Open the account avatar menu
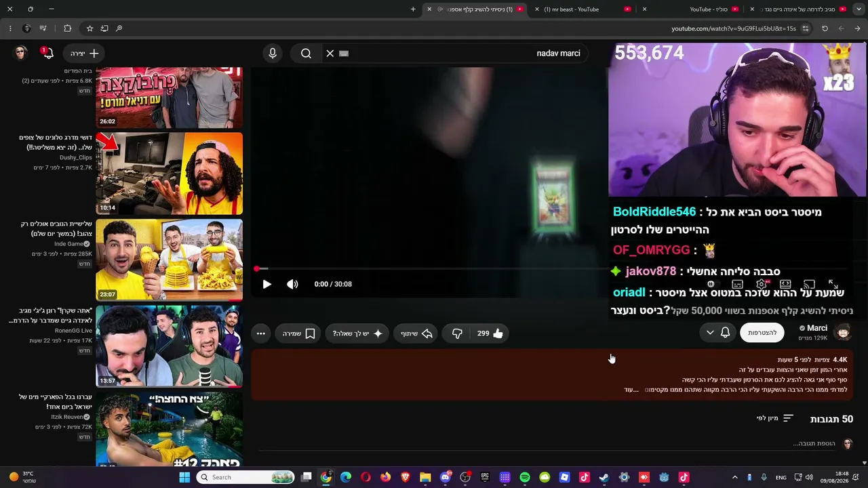Viewport: 868px width, 488px height. [x=20, y=53]
